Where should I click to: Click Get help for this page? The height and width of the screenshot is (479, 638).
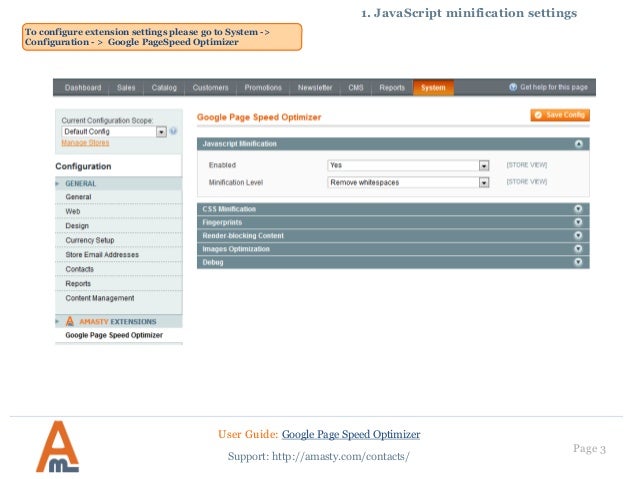(554, 87)
